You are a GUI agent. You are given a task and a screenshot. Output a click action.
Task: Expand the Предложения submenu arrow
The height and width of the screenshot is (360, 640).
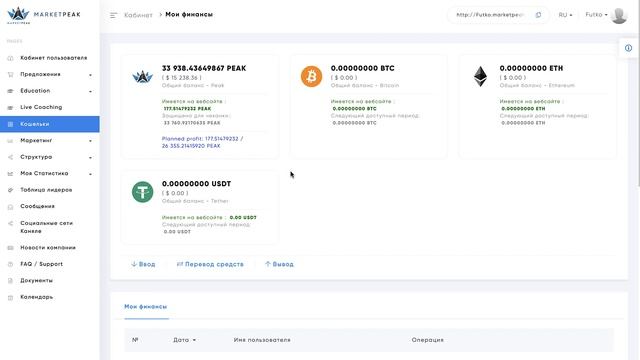91,75
